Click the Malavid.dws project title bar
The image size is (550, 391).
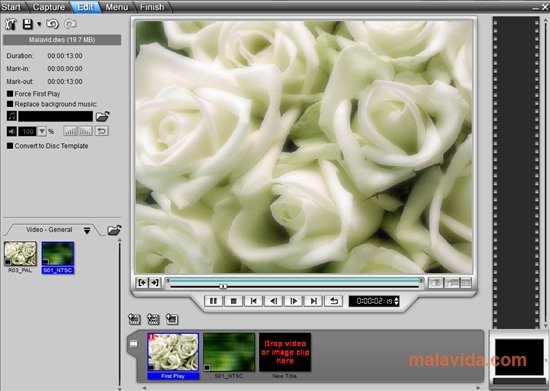(62, 40)
